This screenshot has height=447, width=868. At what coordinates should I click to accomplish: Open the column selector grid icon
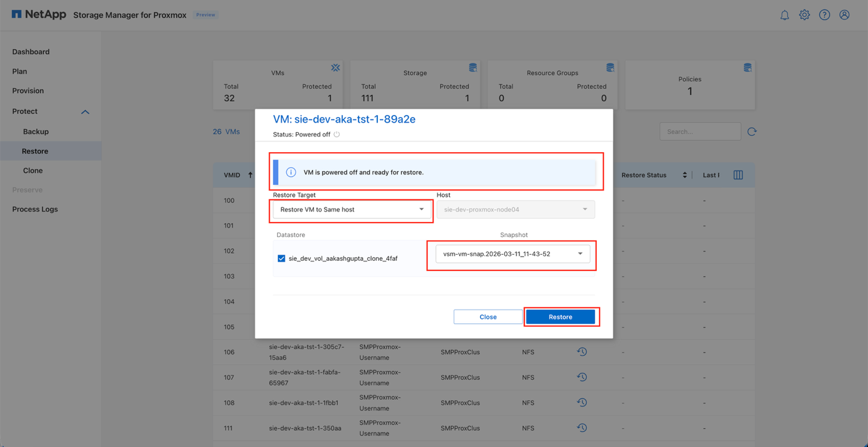coord(738,175)
